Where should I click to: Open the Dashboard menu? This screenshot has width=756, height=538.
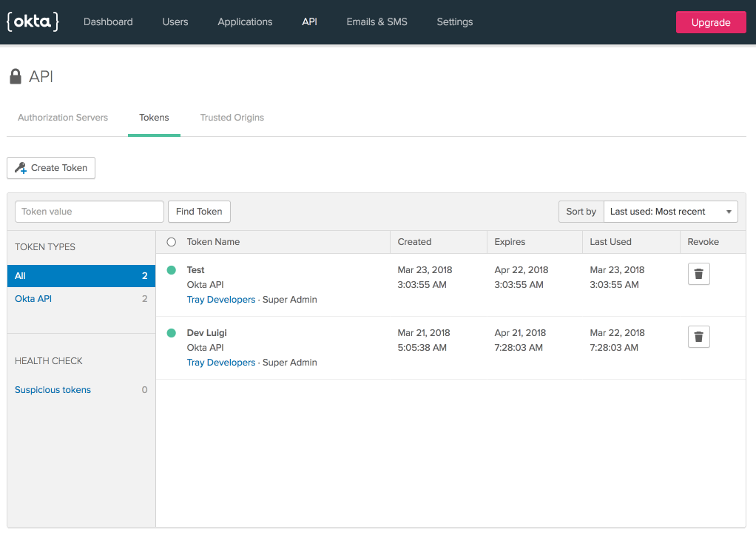(108, 21)
